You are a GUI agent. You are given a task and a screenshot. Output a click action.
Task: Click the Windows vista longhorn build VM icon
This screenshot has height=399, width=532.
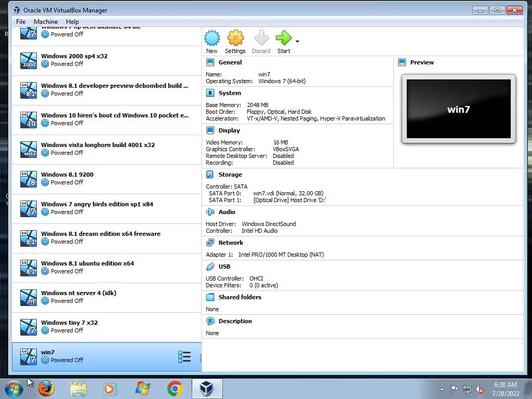pyautogui.click(x=29, y=149)
